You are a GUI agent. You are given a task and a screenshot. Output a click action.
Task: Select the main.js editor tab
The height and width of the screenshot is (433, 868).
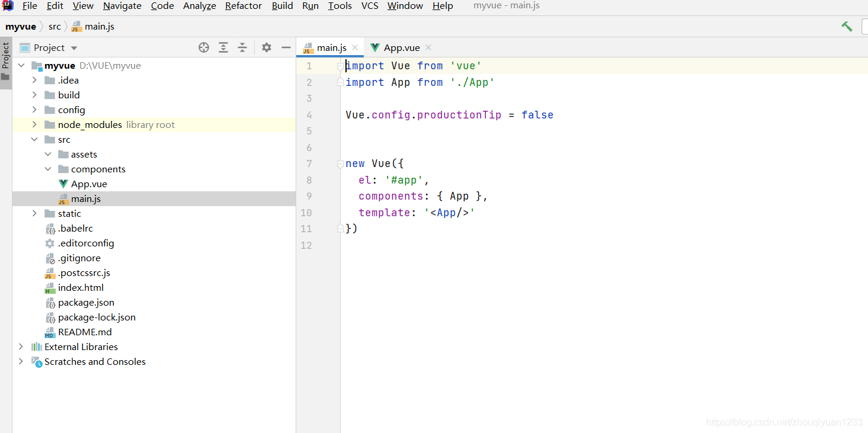pos(330,48)
